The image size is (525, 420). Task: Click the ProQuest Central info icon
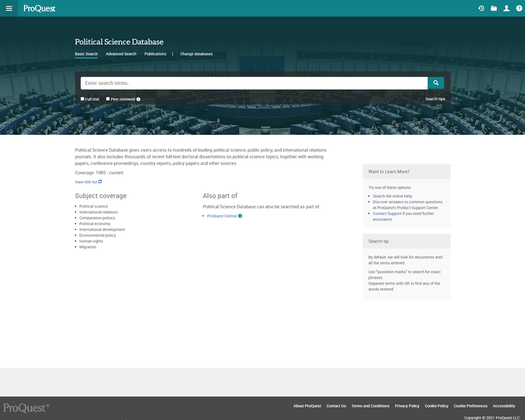tap(239, 216)
